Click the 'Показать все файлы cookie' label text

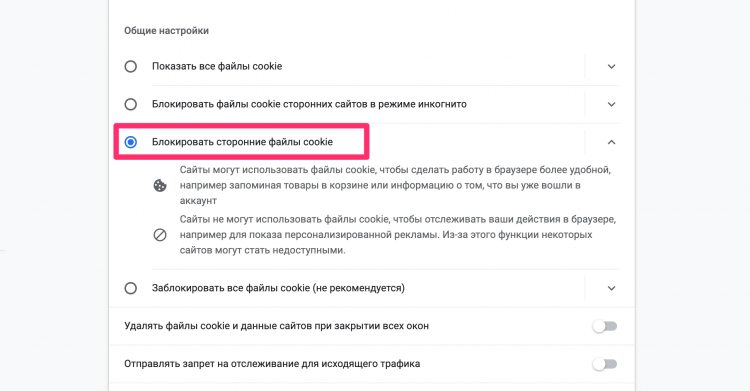tap(217, 67)
